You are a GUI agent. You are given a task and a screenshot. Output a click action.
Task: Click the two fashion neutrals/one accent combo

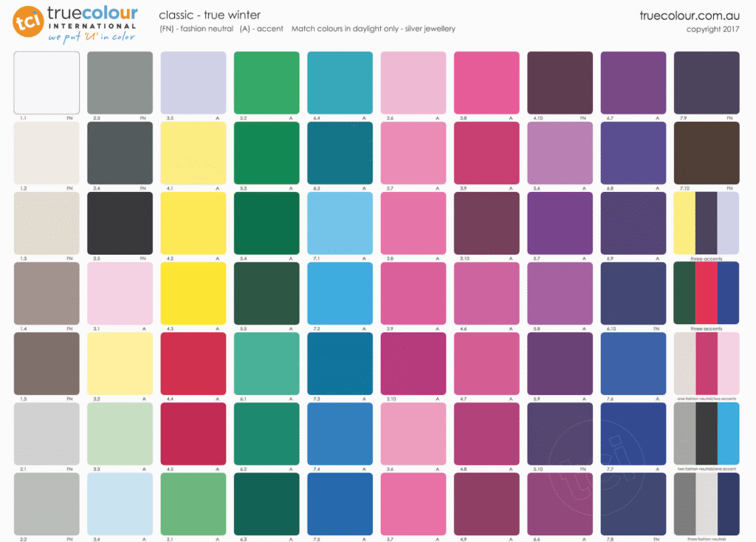707,433
